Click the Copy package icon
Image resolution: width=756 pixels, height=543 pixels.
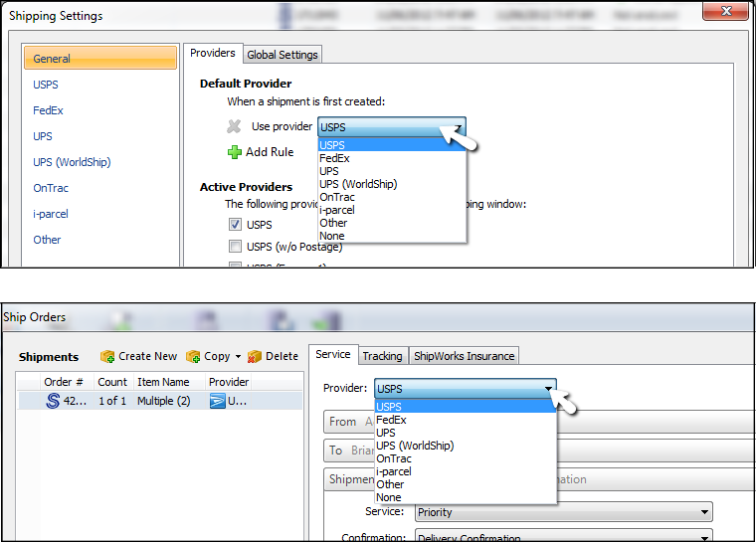[193, 356]
